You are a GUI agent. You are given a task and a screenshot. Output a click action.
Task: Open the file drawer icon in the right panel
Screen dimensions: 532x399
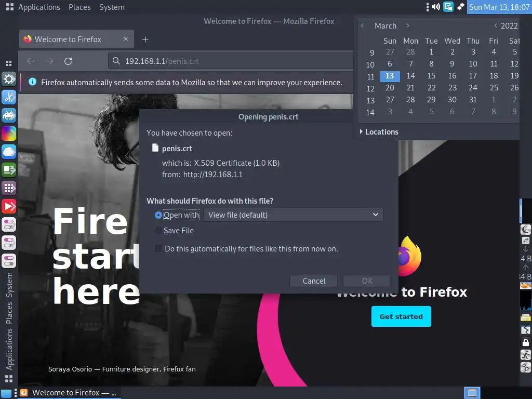point(526,318)
